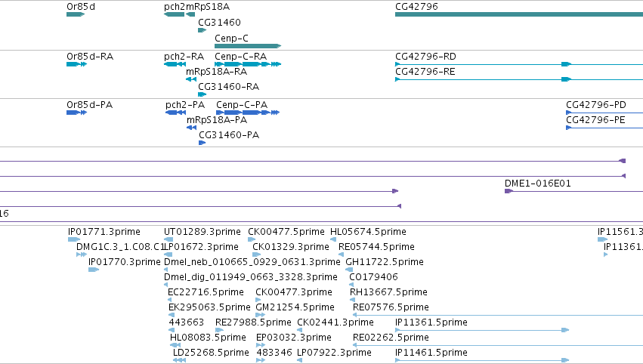Click the LP01672.3prime EST label
The height and width of the screenshot is (364, 643).
(x=201, y=247)
